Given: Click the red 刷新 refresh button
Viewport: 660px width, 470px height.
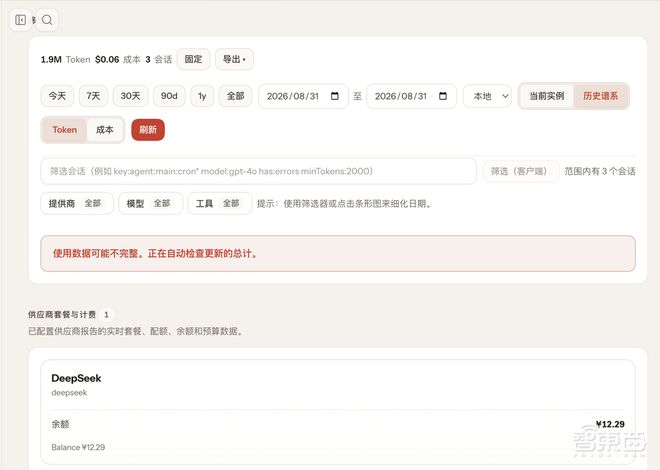Looking at the screenshot, I should tap(148, 130).
